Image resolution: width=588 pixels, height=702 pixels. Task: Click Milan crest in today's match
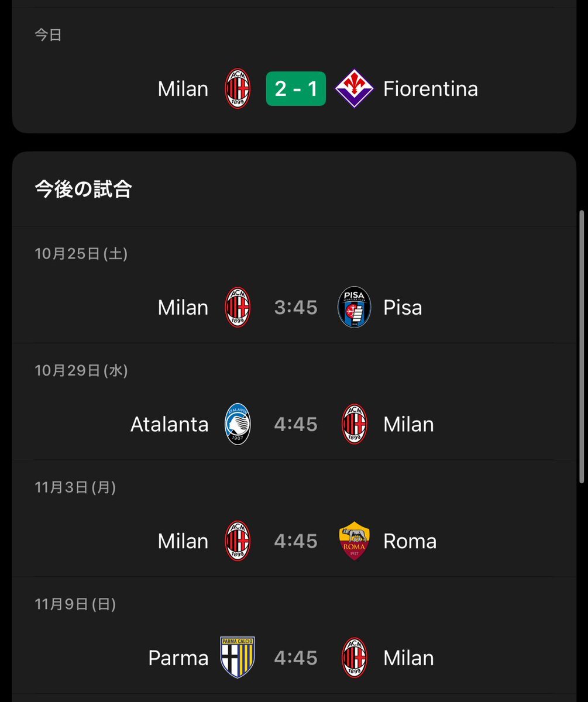(238, 89)
